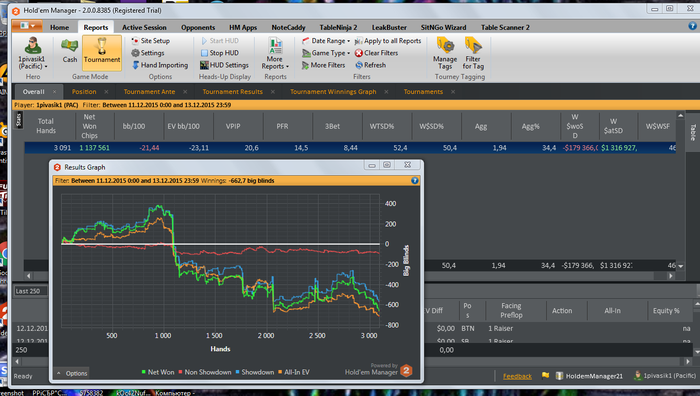700x396 pixels.
Task: Switch to Active Session ribbon tab
Action: pyautogui.click(x=144, y=27)
